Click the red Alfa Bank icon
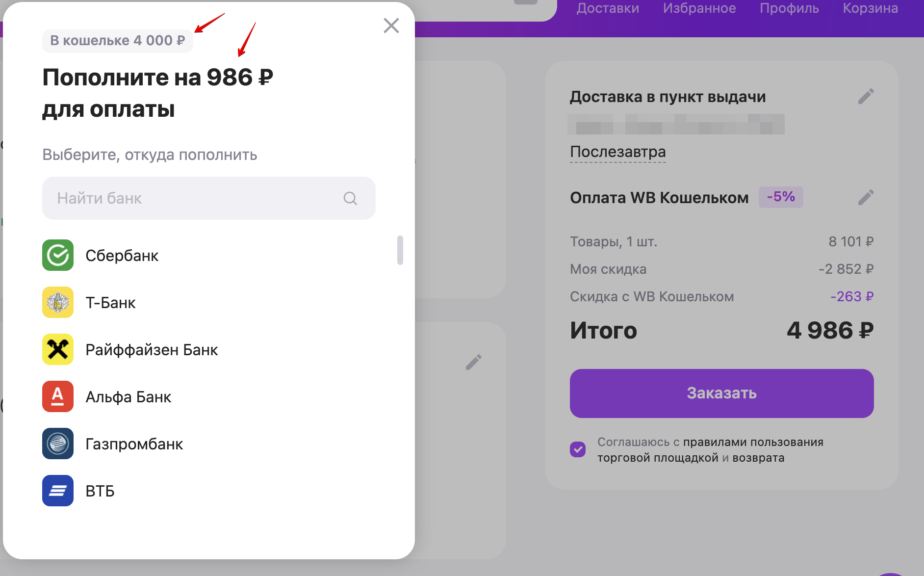The width and height of the screenshot is (924, 576). (58, 396)
